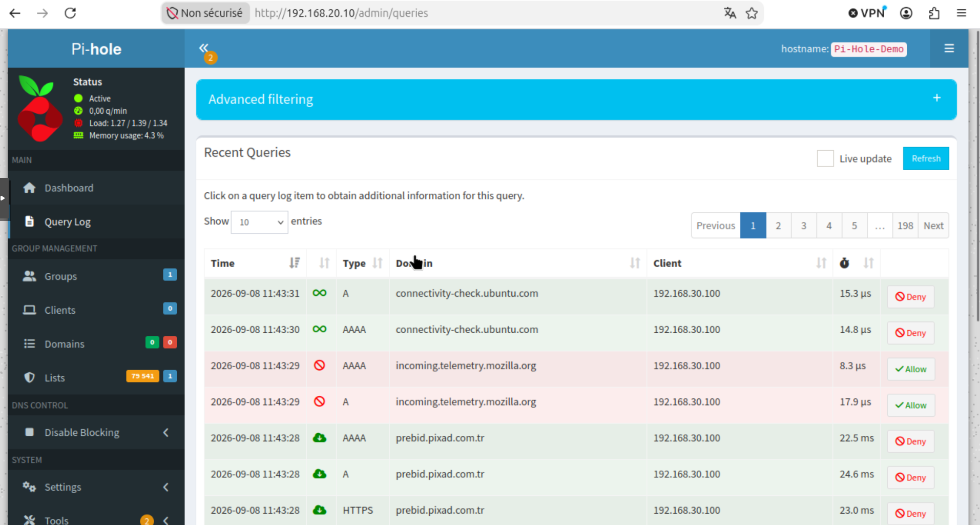980x525 pixels.
Task: Click the browser back arrow
Action: 15,13
